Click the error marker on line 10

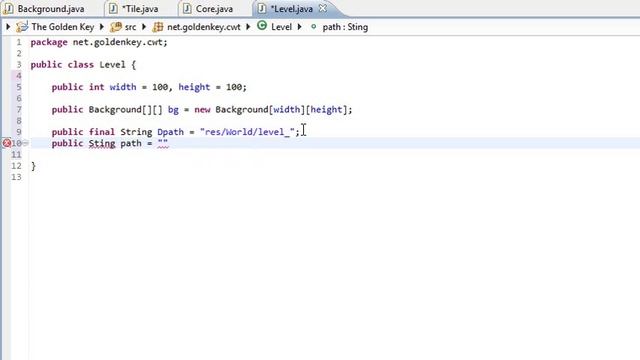(7, 143)
